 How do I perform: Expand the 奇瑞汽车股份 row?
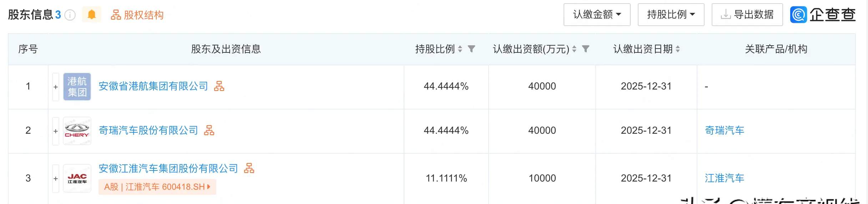point(56,131)
